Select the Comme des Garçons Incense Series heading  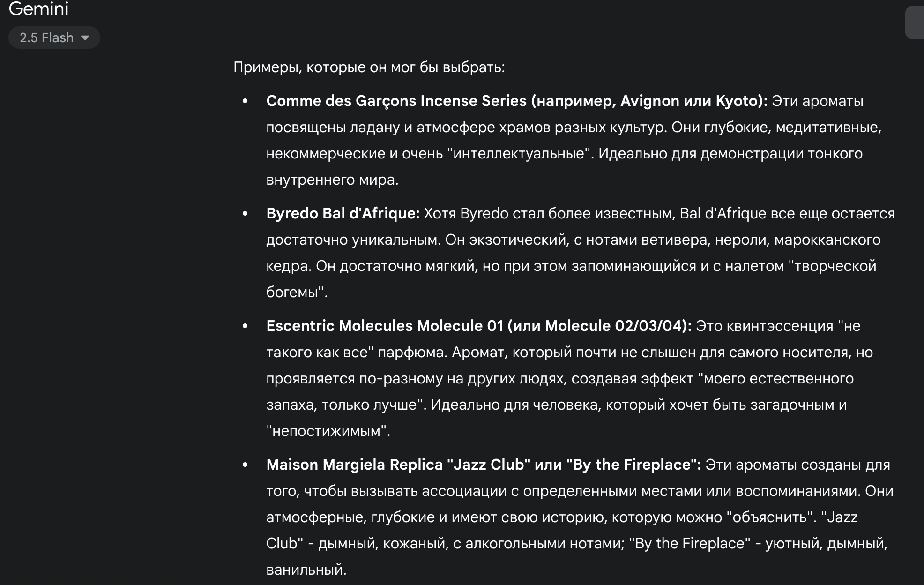coord(517,101)
